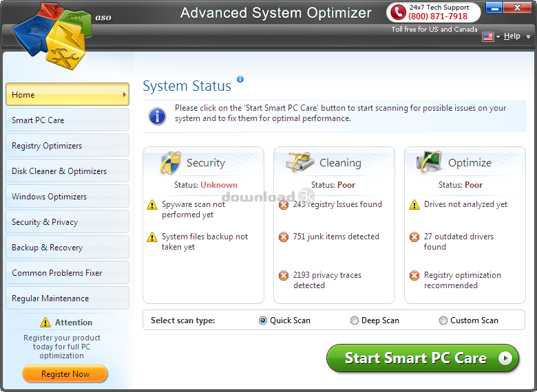Minimize the Advanced System Optimizer window

pyautogui.click(x=494, y=8)
